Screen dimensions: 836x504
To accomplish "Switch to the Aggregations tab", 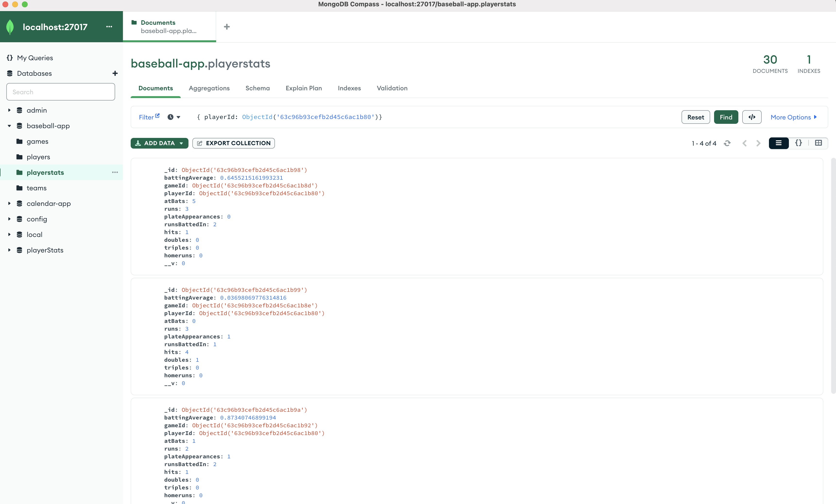I will tap(209, 88).
